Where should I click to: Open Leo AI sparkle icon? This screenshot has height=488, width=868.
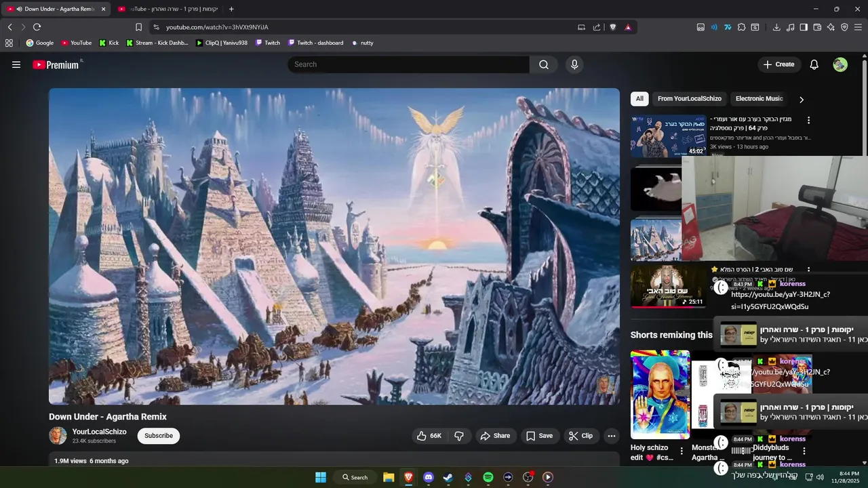(x=831, y=27)
